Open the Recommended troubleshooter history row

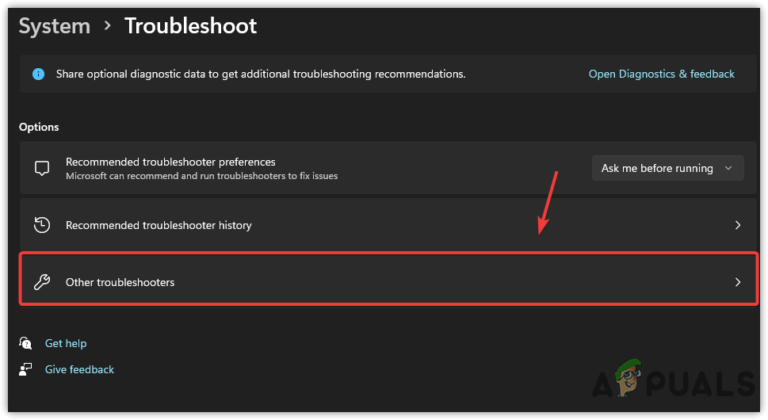tap(388, 225)
